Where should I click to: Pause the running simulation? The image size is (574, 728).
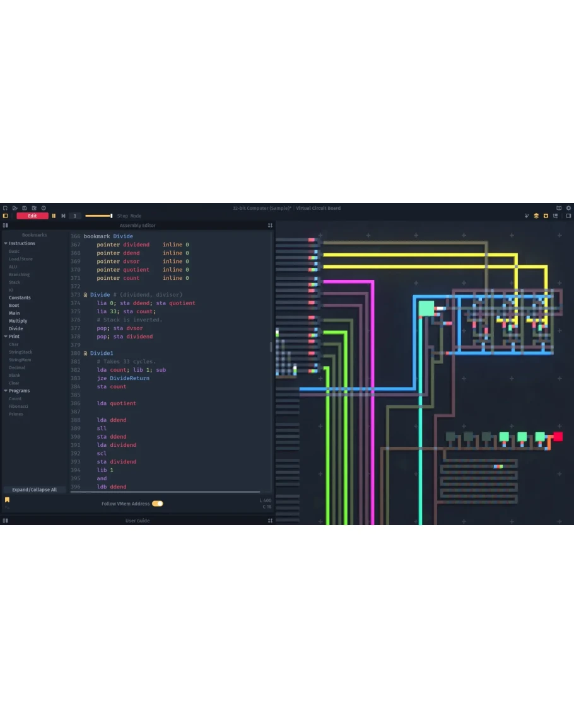54,216
